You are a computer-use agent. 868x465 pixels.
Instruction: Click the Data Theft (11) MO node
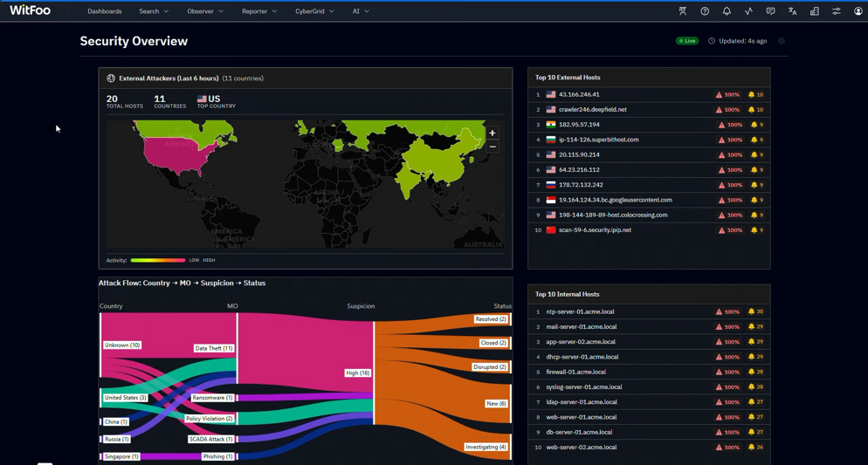pos(214,348)
